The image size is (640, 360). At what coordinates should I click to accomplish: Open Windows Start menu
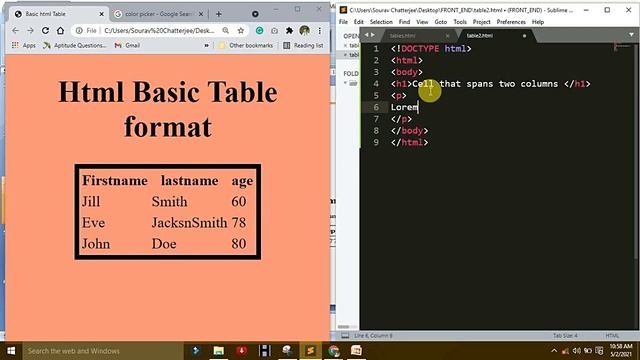click(11, 351)
